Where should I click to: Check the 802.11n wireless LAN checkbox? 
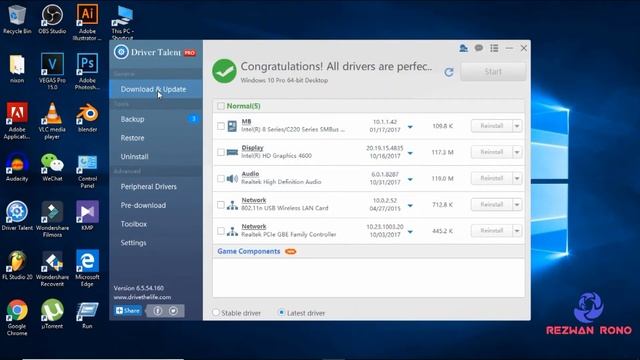[x=221, y=205]
